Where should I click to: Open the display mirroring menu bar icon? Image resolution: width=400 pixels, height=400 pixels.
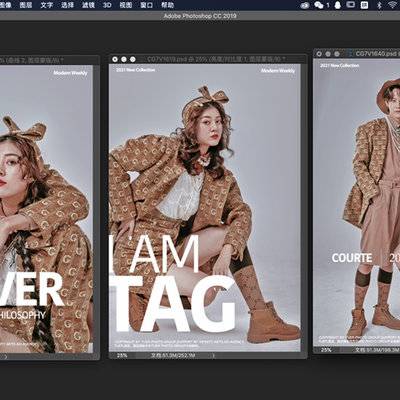(351, 4)
